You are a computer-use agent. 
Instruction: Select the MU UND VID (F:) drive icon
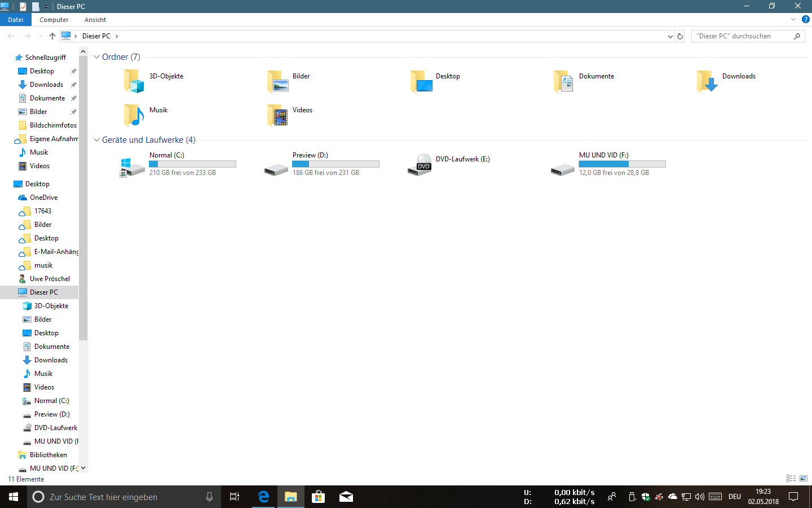[563, 169]
